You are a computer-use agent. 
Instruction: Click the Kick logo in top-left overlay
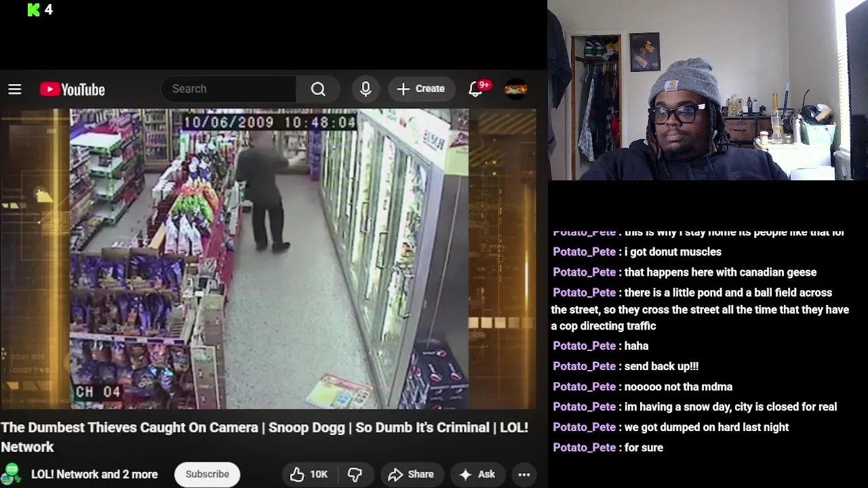tap(34, 9)
